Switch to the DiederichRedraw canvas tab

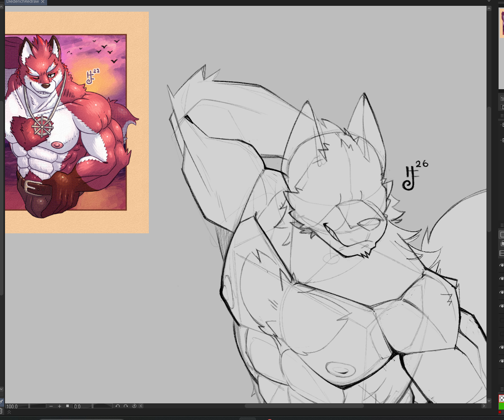tap(22, 2)
